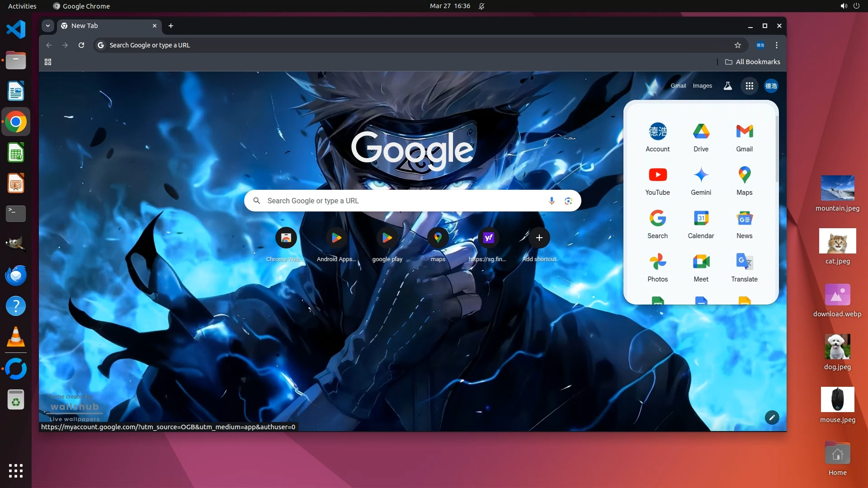Viewport: 868px width, 488px height.
Task: Open Activities menu in top bar
Action: coord(22,6)
